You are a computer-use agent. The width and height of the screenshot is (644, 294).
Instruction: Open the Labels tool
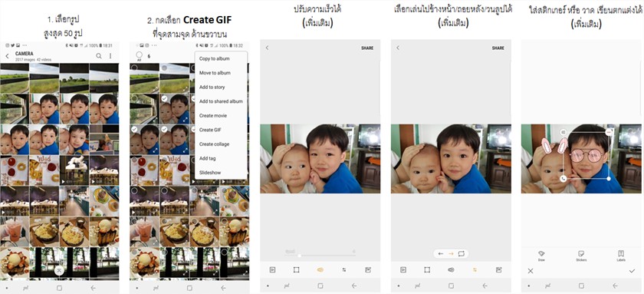(621, 256)
